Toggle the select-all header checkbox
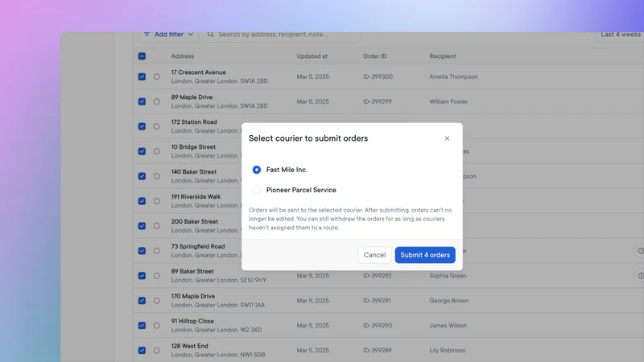 [142, 56]
